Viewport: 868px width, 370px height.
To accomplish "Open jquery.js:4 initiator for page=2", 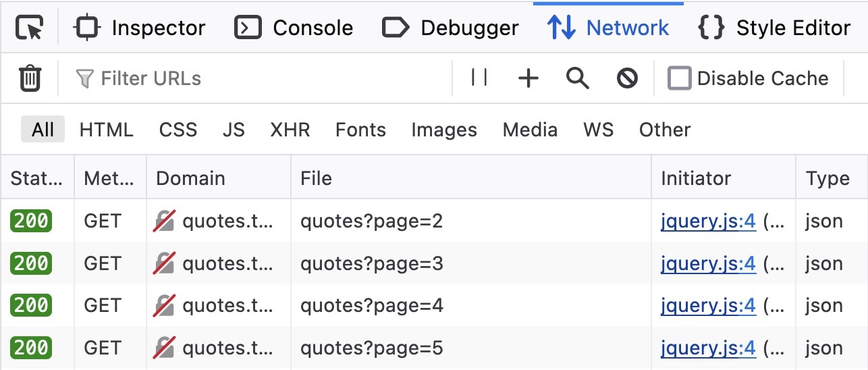I will tap(708, 221).
